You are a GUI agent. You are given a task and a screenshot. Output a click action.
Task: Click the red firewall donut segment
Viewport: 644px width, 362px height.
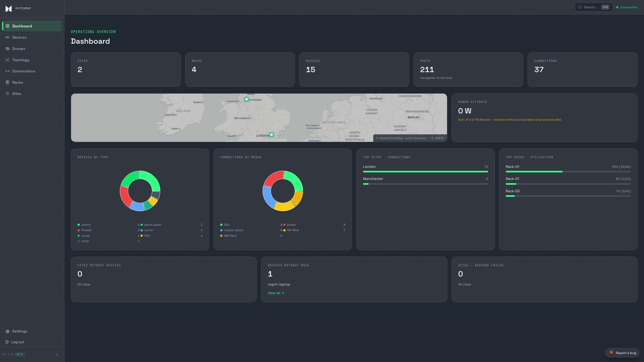[125, 197]
